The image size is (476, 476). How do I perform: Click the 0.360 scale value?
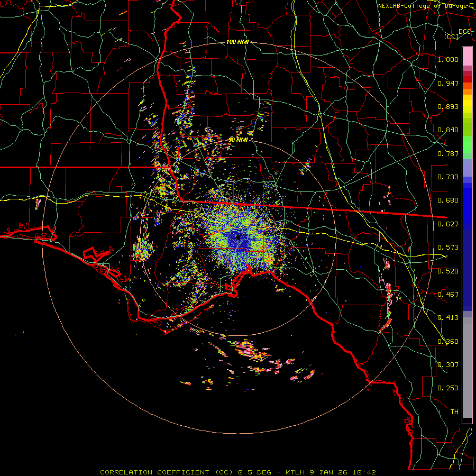point(448,342)
